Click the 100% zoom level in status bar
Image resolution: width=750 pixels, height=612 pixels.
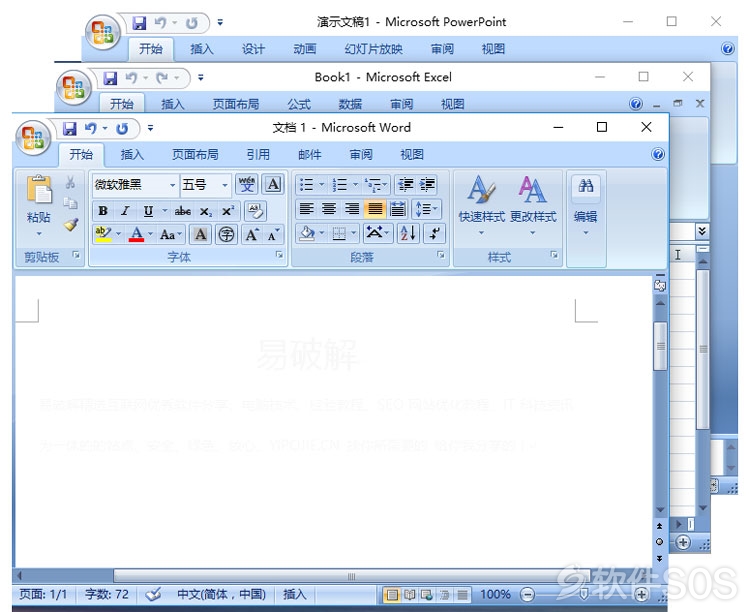(x=495, y=594)
